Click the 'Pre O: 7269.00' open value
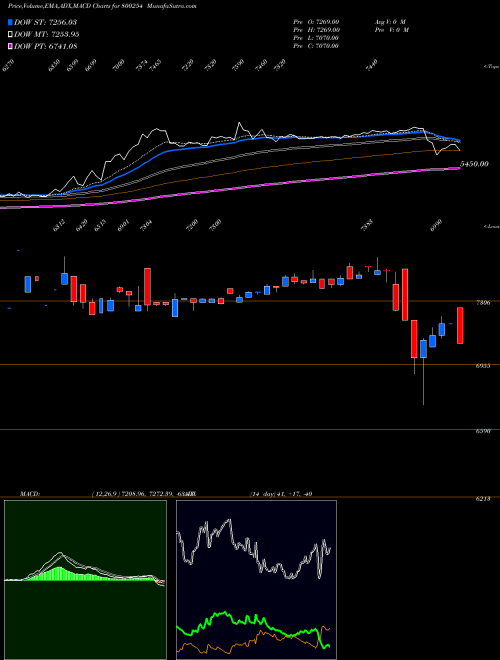This screenshot has height=660, width=500. (316, 22)
